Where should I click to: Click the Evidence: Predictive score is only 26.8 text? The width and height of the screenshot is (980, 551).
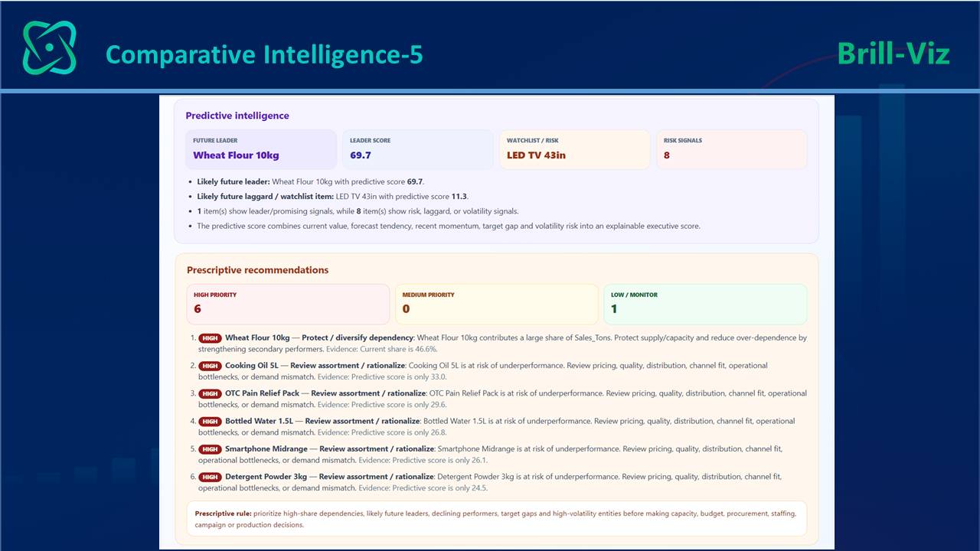coord(382,432)
